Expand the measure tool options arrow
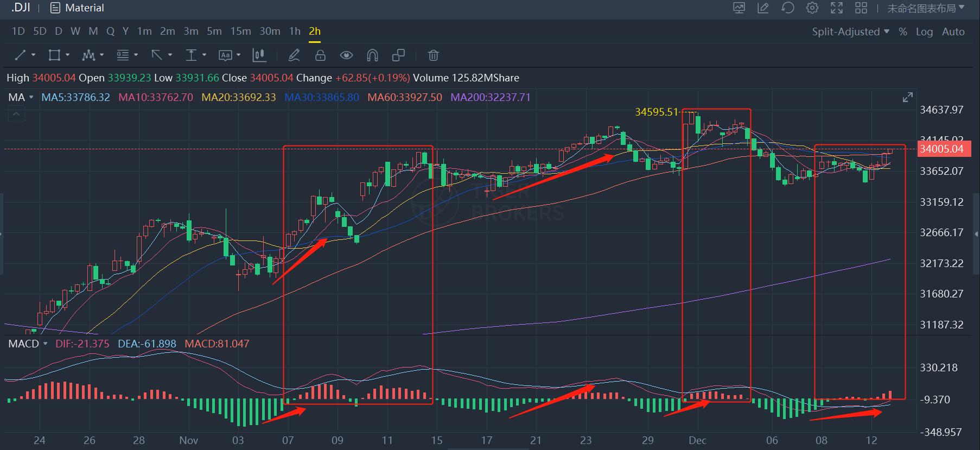The image size is (980, 450). click(204, 55)
